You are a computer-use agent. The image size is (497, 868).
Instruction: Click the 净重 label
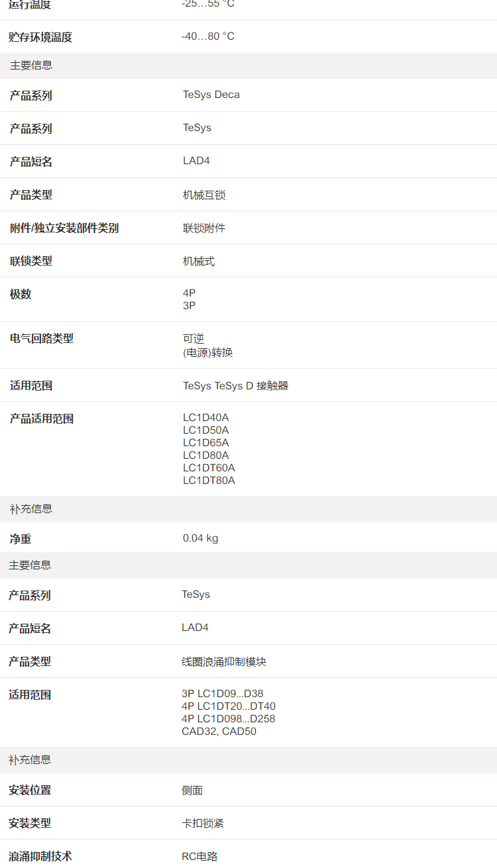[x=20, y=539]
